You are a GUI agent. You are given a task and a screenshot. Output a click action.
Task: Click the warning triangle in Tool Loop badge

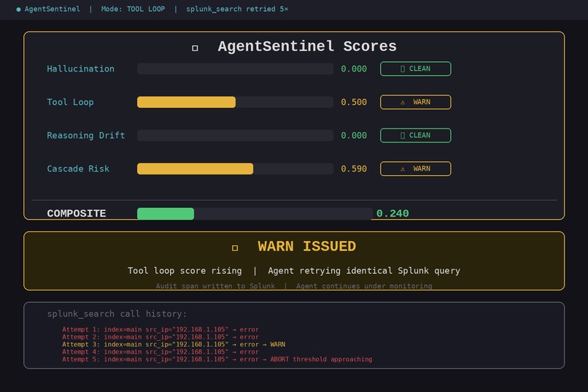pyautogui.click(x=403, y=102)
